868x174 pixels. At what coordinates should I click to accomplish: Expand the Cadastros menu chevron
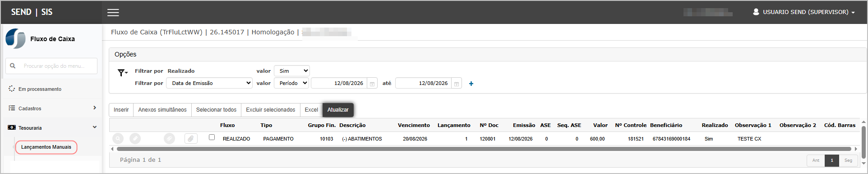tap(95, 108)
